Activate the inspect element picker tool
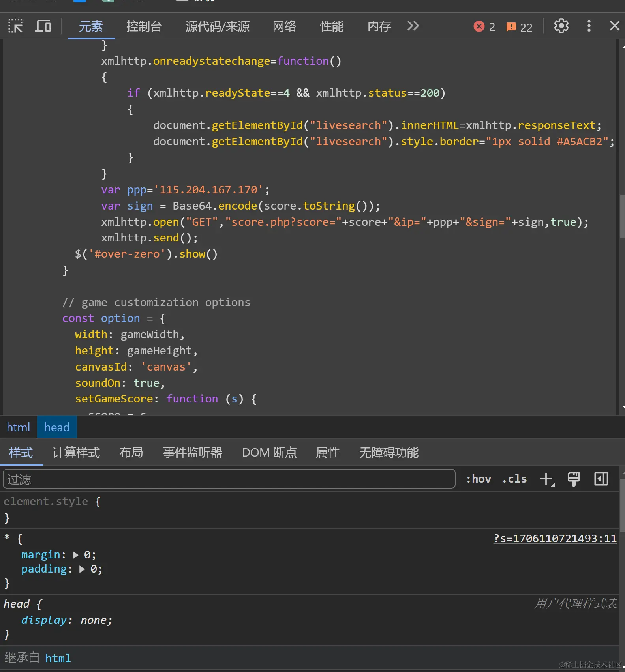625x672 pixels. click(15, 26)
